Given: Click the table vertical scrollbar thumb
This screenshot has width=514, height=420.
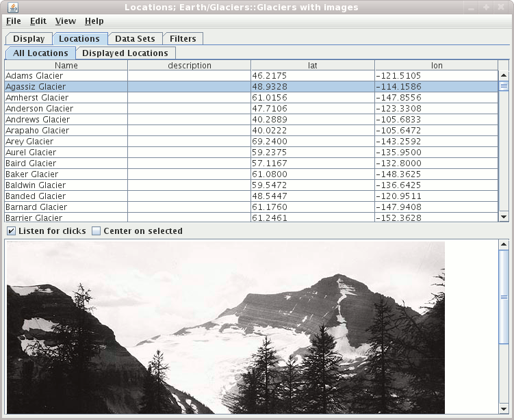Looking at the screenshot, I should [x=504, y=87].
